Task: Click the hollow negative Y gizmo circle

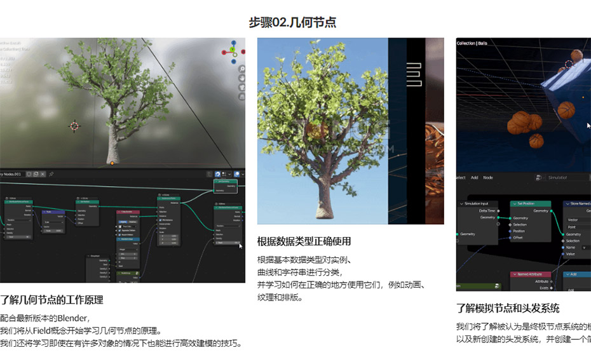Action: (x=235, y=55)
